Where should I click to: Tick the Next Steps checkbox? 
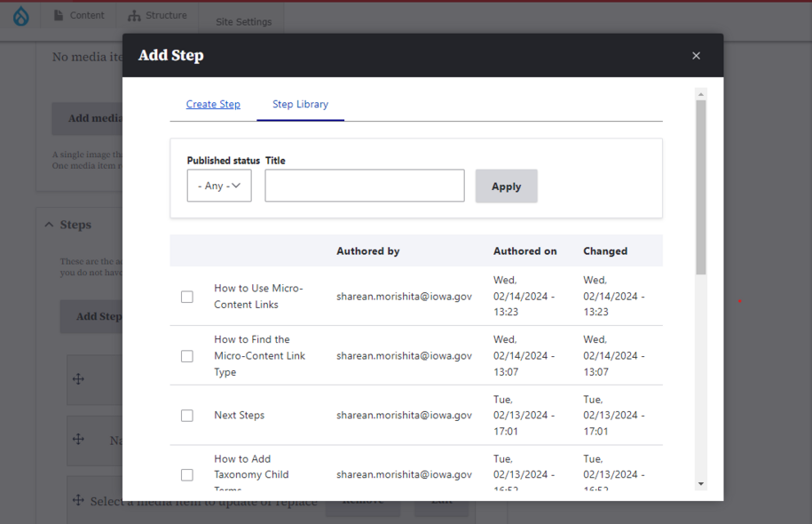[187, 416]
